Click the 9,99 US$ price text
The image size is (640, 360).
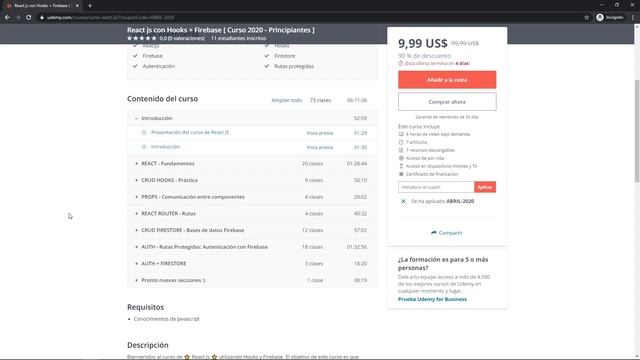pyautogui.click(x=423, y=43)
